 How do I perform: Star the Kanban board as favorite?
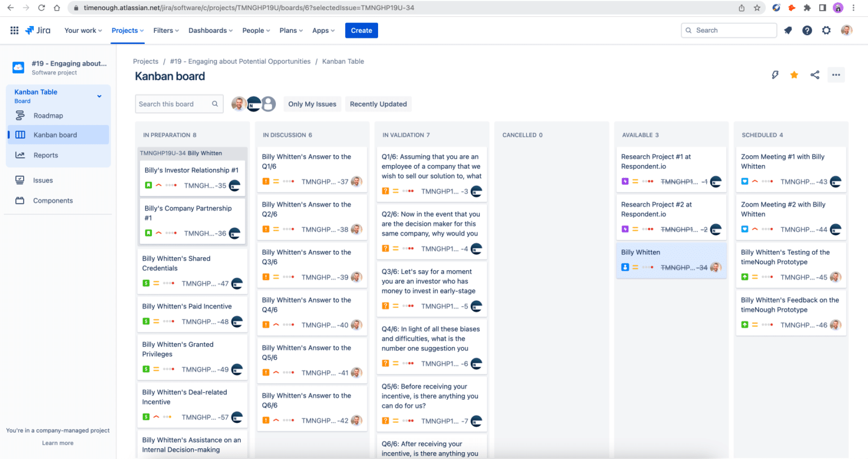pyautogui.click(x=794, y=75)
